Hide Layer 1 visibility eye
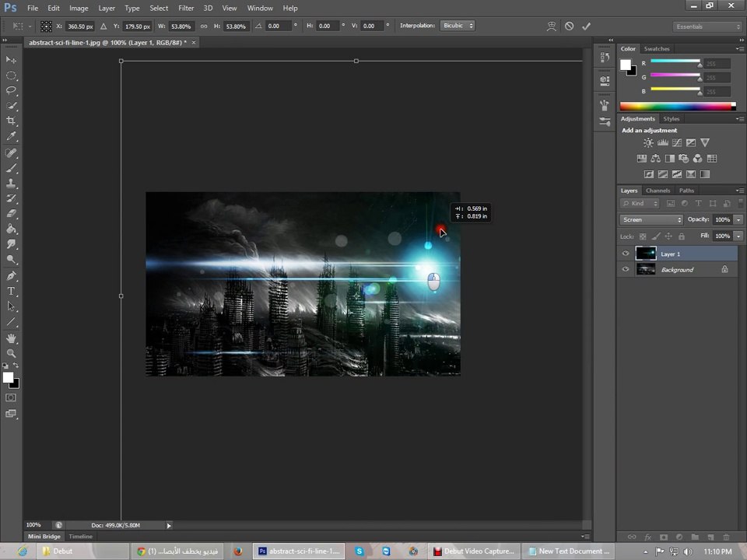This screenshot has width=747, height=560. 626,254
